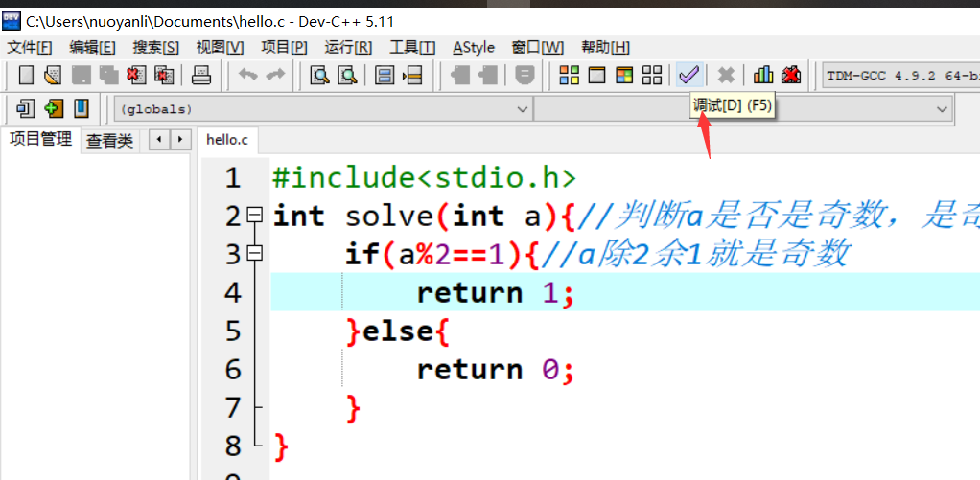Click the Rebuild All icon
Screen dimensions: 980x480
tap(652, 76)
